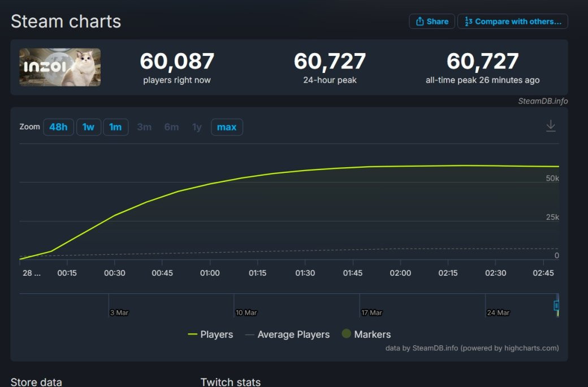Click the 17 Mar navigator marker
The image size is (588, 387).
tap(371, 312)
